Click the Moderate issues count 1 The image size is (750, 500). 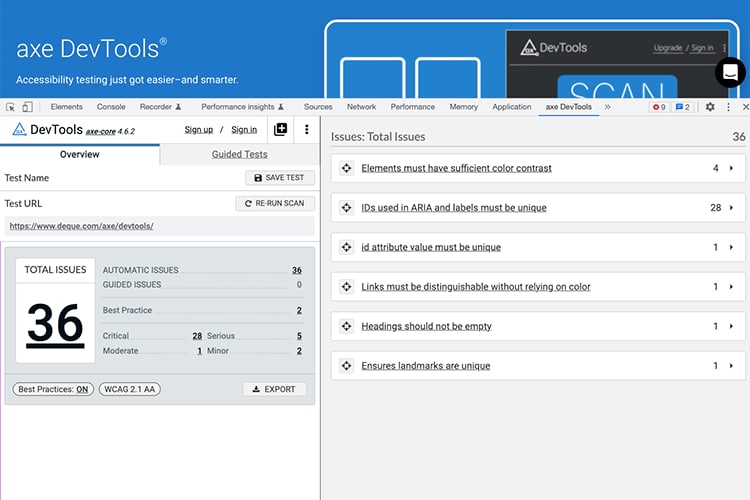(x=199, y=351)
